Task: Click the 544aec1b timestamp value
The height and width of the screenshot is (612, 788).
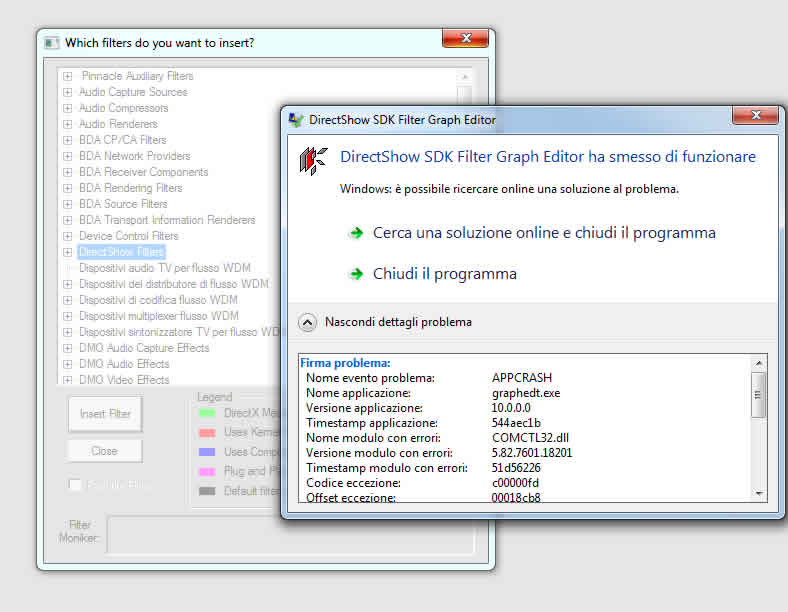Action: [516, 423]
